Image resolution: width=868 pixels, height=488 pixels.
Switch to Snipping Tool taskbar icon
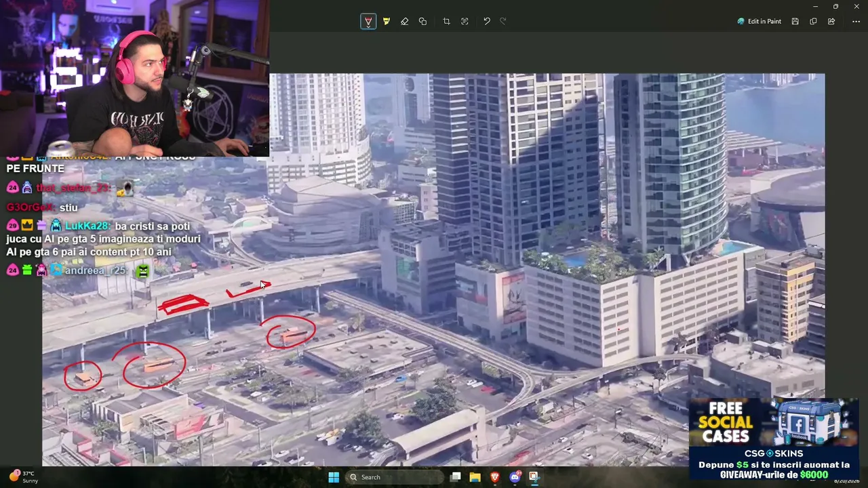click(534, 477)
